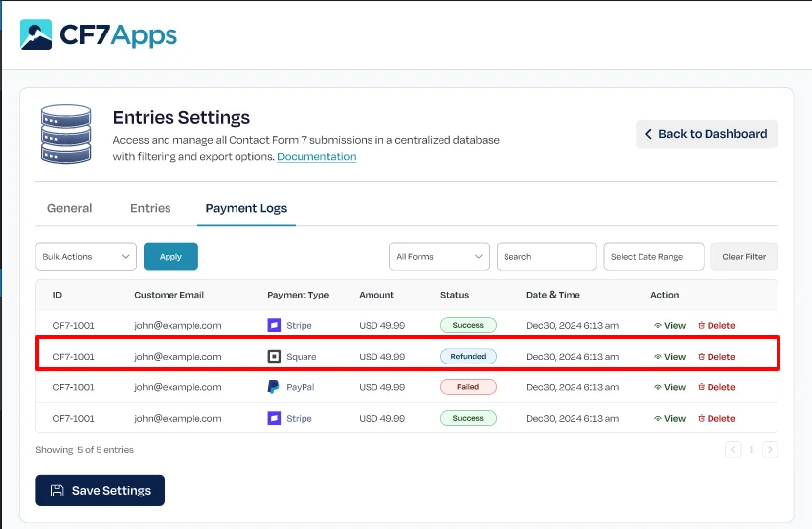The image size is (812, 529).
Task: Go to next page arrow in pagination
Action: tap(770, 449)
